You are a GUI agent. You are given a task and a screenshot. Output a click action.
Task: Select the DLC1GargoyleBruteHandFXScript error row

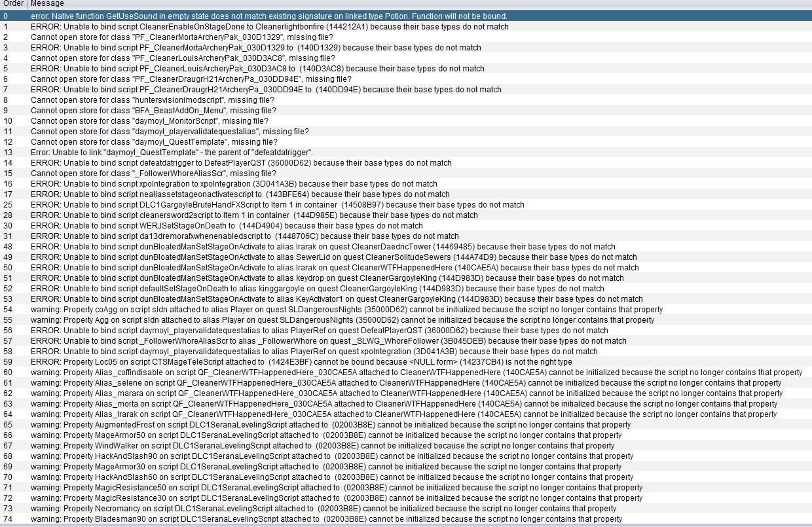point(277,205)
